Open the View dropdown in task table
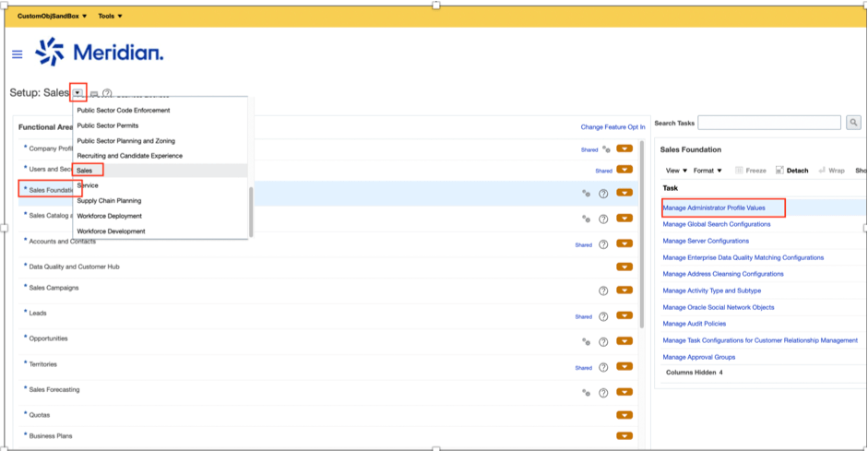The image size is (868, 451). [x=676, y=171]
